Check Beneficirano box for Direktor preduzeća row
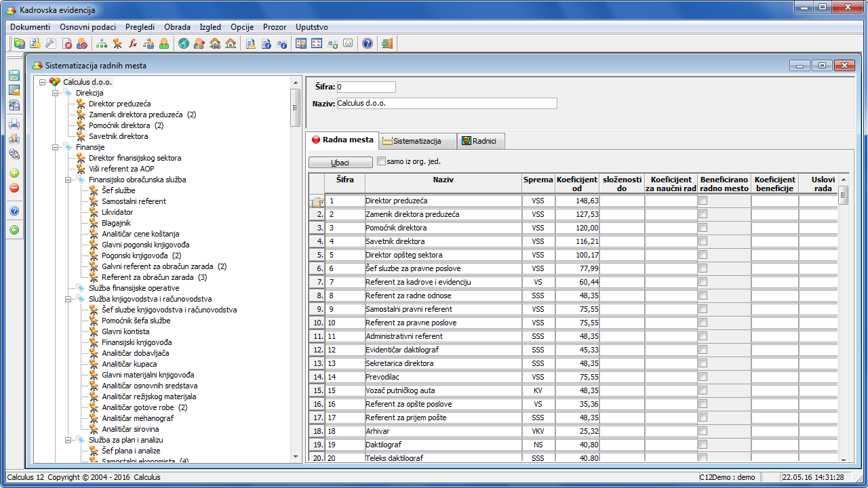868x488 pixels. point(703,201)
